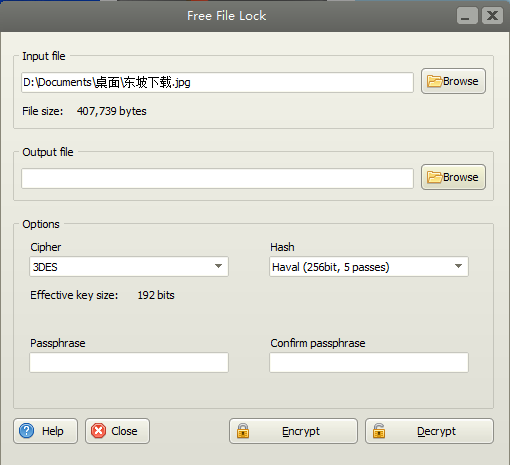Click the open padlock Decrypt icon

(379, 431)
